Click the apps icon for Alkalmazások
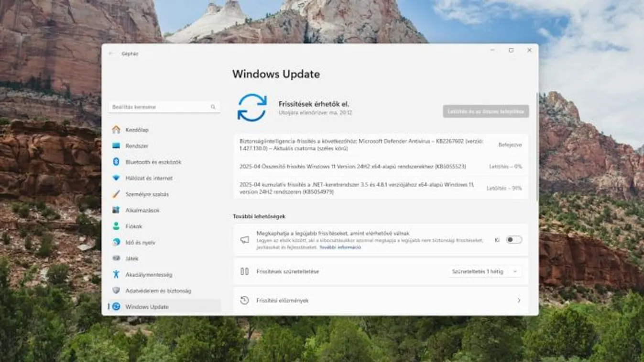Image resolution: width=644 pixels, height=362 pixels. click(116, 210)
